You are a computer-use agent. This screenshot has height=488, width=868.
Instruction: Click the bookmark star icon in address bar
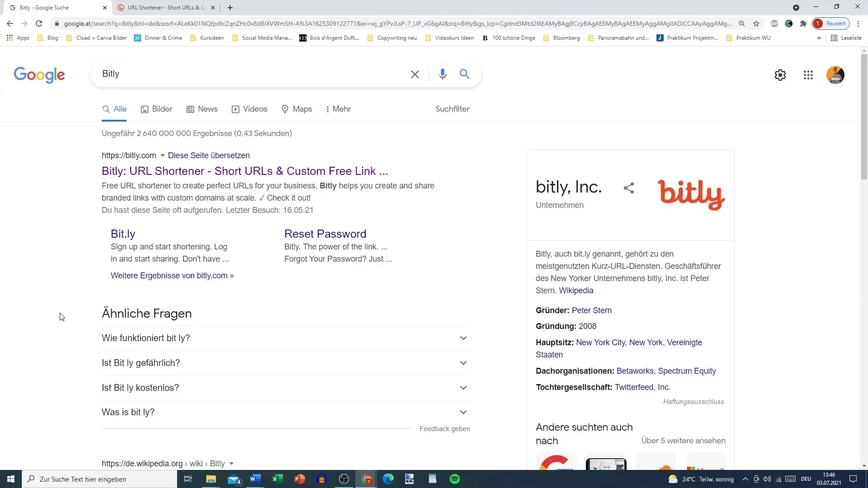pyautogui.click(x=756, y=23)
